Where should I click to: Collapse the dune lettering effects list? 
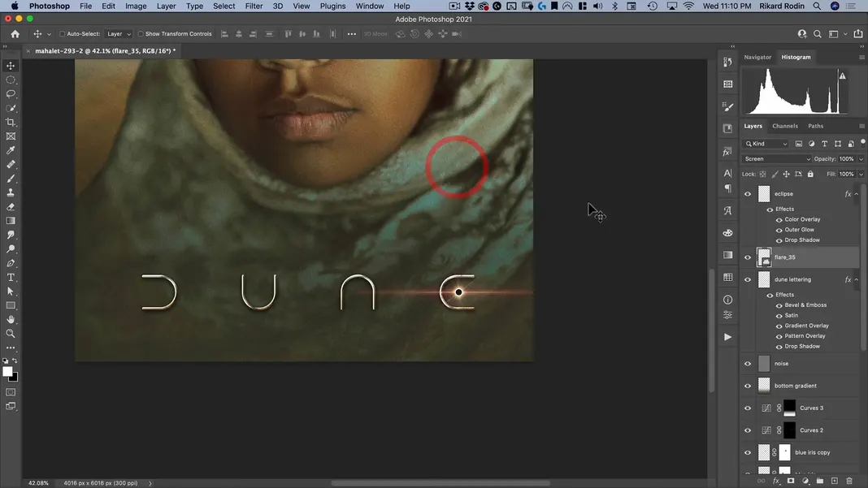[x=857, y=280]
